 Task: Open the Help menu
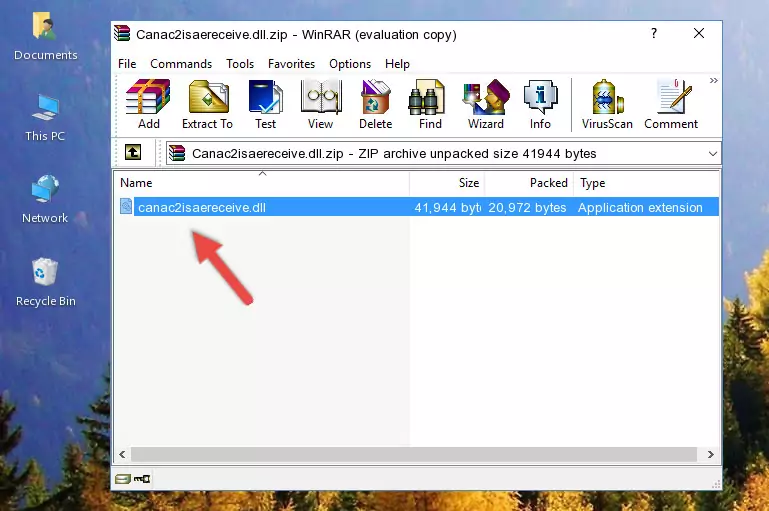tap(397, 64)
